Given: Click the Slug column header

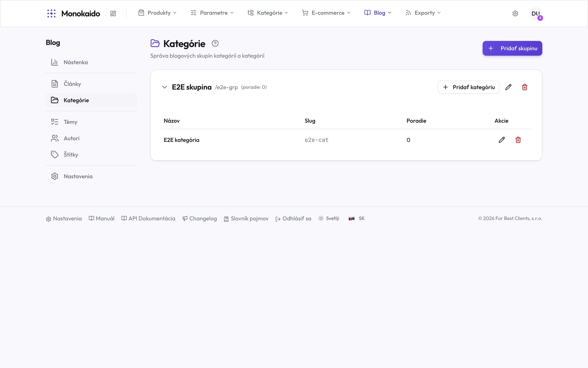Looking at the screenshot, I should click(x=310, y=121).
